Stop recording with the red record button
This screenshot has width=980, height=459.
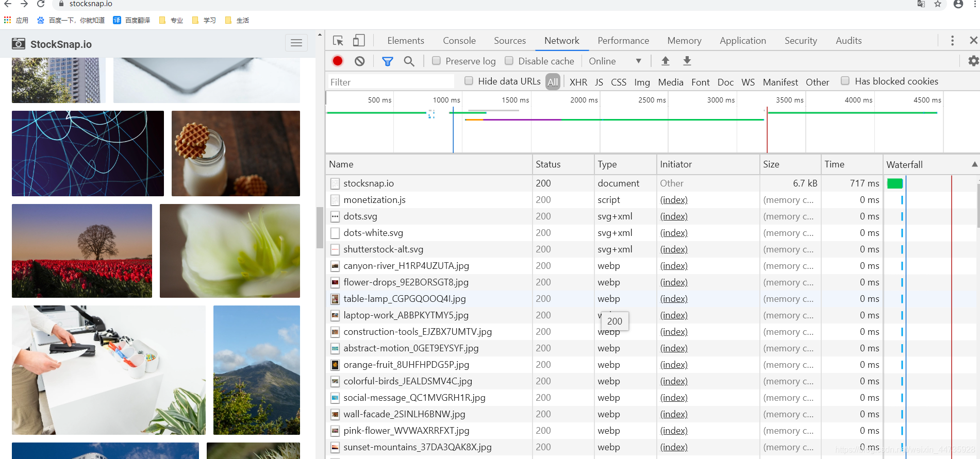pos(338,61)
